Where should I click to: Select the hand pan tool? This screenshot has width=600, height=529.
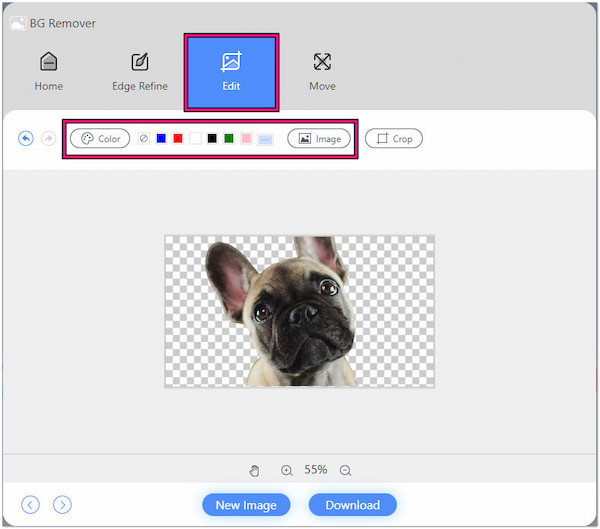click(255, 470)
